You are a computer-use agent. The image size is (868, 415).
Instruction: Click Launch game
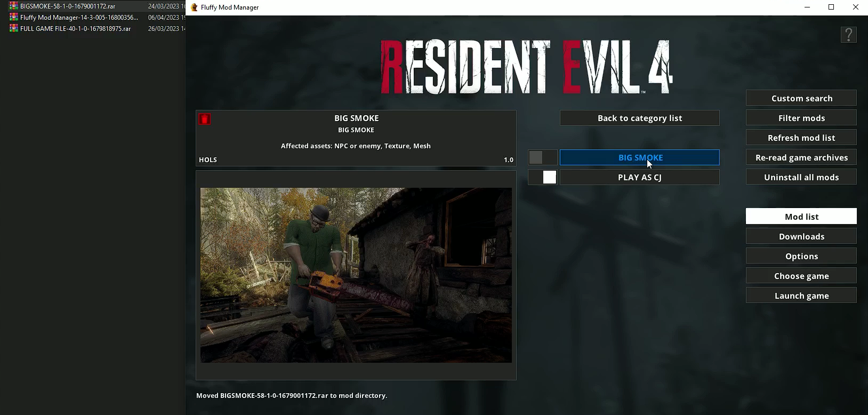tap(801, 296)
